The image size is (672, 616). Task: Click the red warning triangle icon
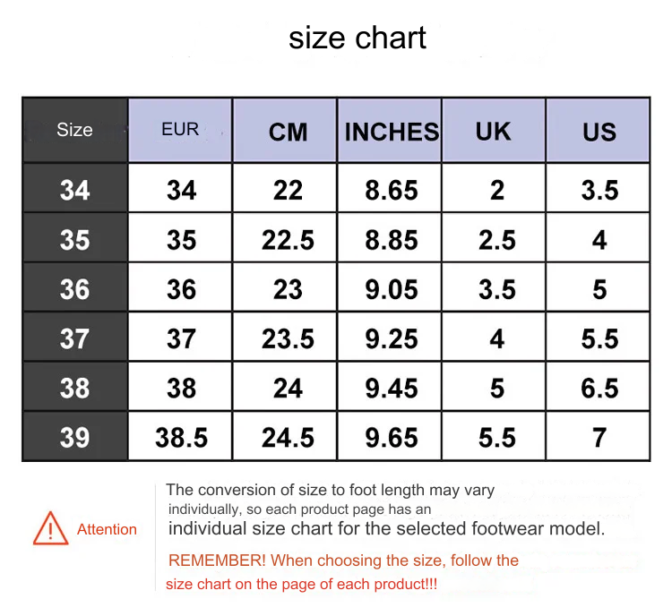pos(50,528)
